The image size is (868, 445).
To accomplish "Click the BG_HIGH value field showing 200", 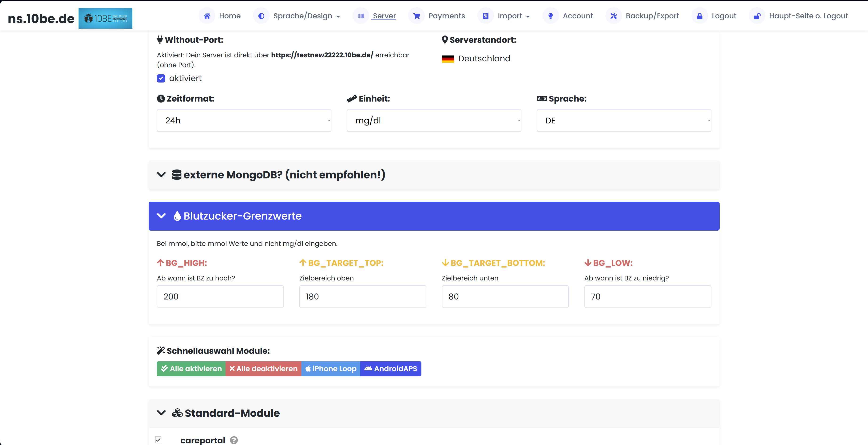I will point(220,296).
